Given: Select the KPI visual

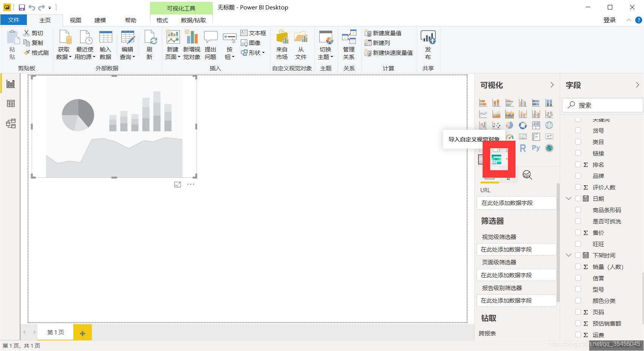Looking at the screenshot, I should [x=549, y=137].
